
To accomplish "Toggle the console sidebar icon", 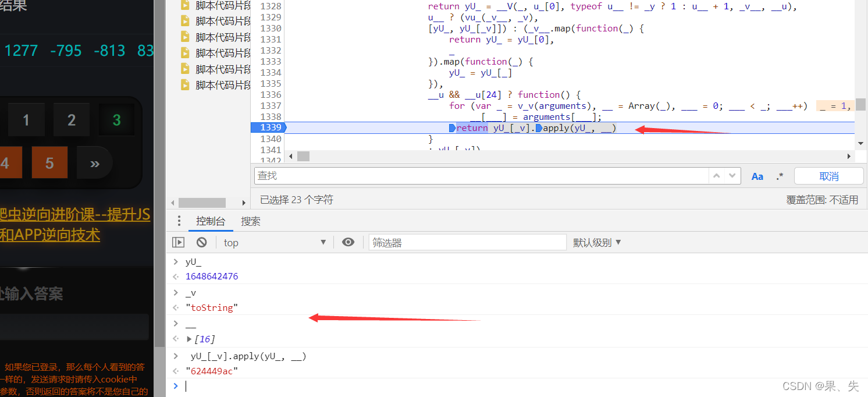I will (x=178, y=242).
